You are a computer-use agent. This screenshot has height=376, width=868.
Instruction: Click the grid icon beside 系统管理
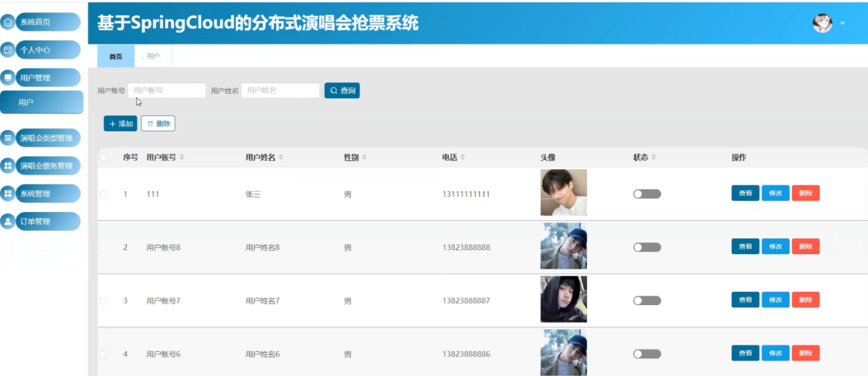[x=8, y=193]
